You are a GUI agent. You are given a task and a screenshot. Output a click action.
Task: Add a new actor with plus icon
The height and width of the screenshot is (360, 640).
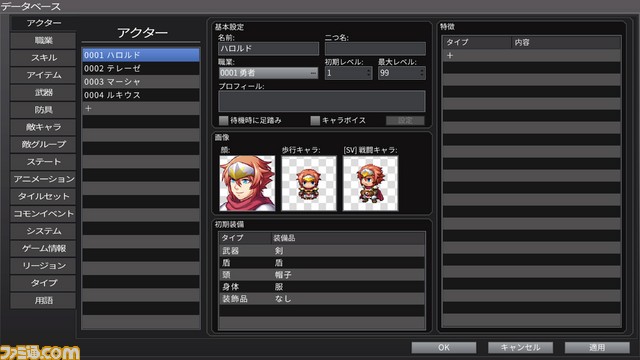pyautogui.click(x=88, y=109)
